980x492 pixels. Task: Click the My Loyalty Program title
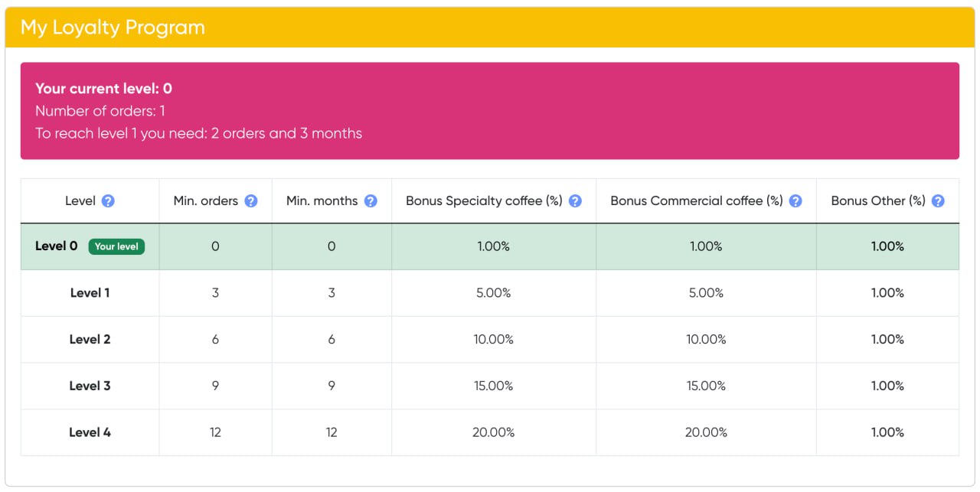(x=113, y=28)
